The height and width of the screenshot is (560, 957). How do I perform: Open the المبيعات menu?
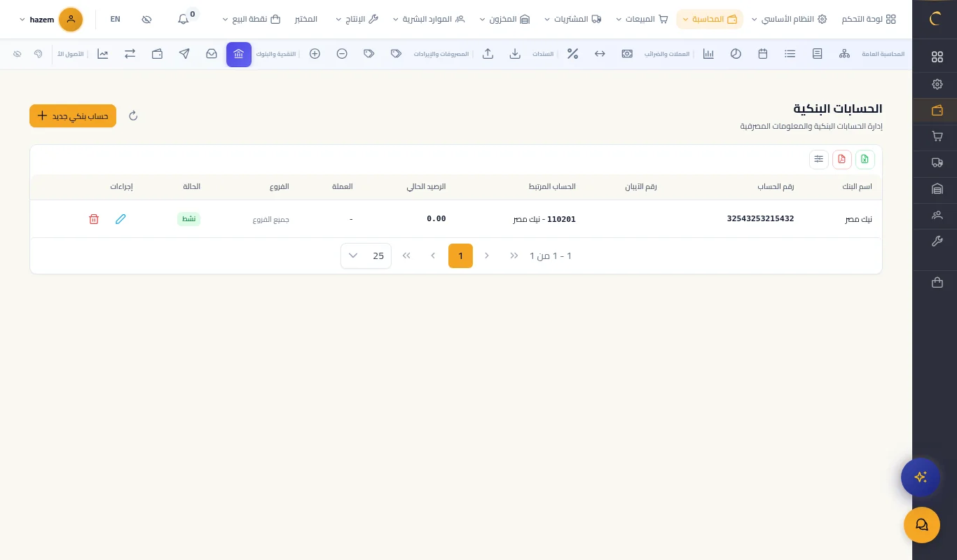point(642,19)
